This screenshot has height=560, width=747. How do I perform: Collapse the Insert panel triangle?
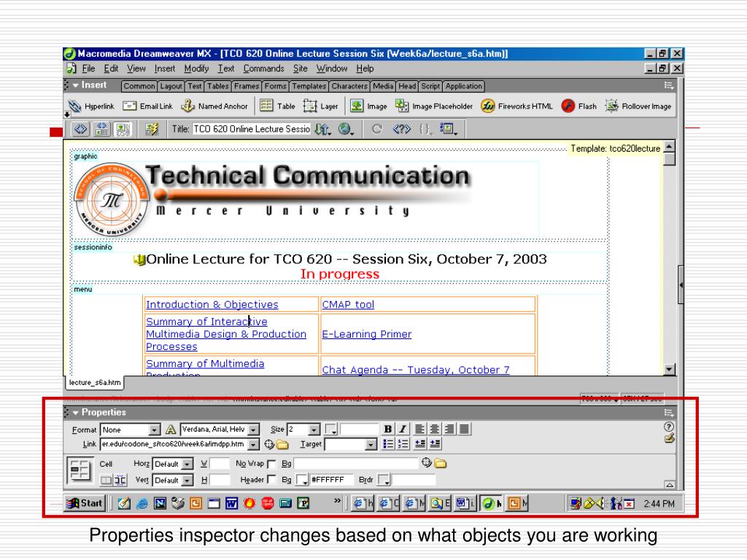click(75, 85)
